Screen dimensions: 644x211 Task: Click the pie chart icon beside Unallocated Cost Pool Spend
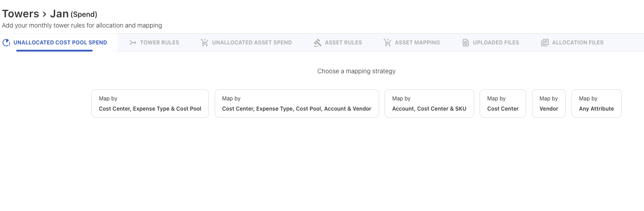point(6,43)
